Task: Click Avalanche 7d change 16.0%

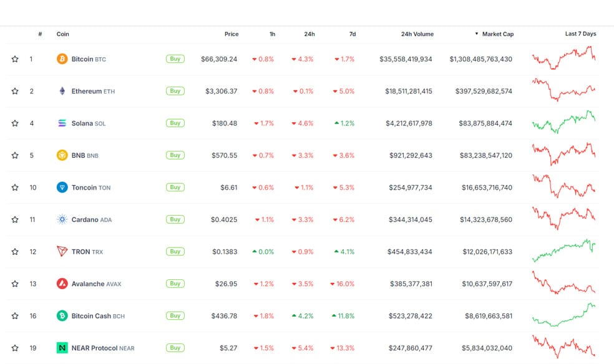Action: click(x=342, y=284)
